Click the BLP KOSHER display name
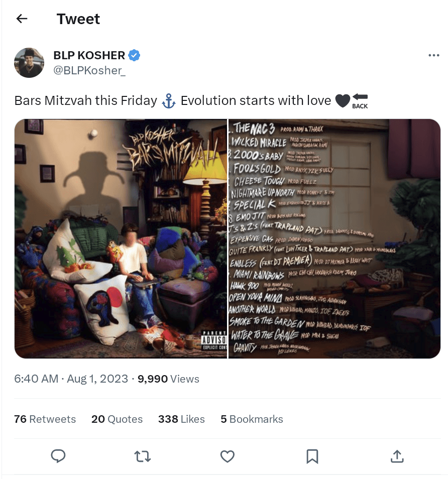448x479 pixels. pyautogui.click(x=89, y=55)
